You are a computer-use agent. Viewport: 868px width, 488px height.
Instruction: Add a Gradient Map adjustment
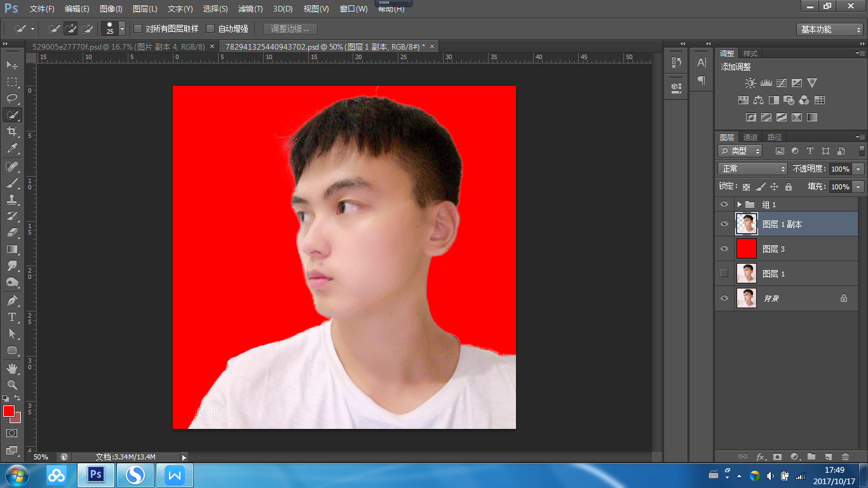tap(812, 118)
